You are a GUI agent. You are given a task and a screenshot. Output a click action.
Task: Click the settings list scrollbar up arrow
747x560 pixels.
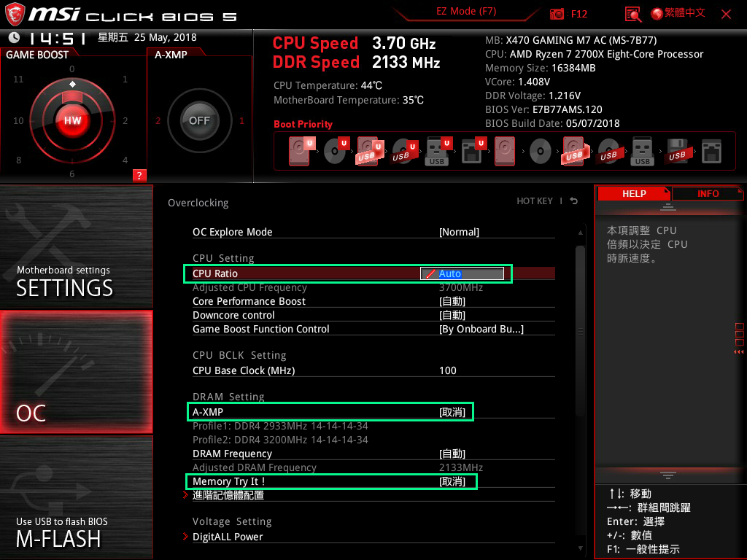(580, 233)
